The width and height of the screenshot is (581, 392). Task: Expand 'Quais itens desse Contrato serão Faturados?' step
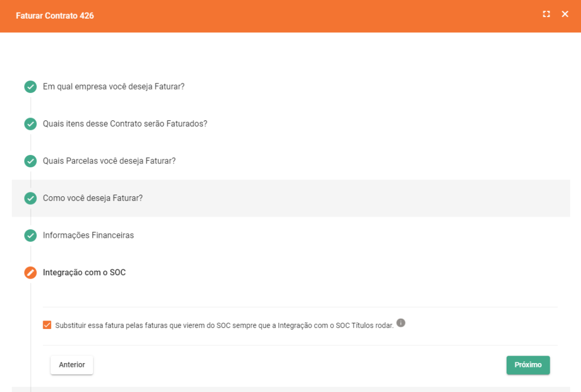(x=125, y=124)
